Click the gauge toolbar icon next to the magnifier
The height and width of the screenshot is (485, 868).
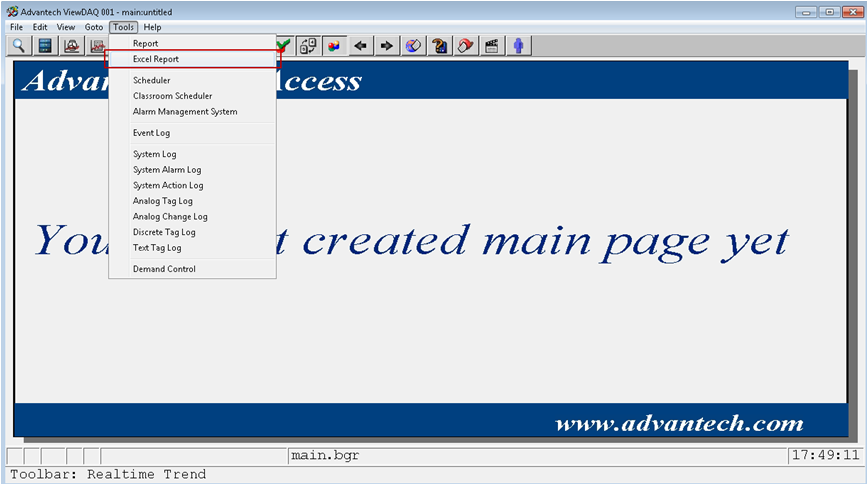(x=71, y=46)
